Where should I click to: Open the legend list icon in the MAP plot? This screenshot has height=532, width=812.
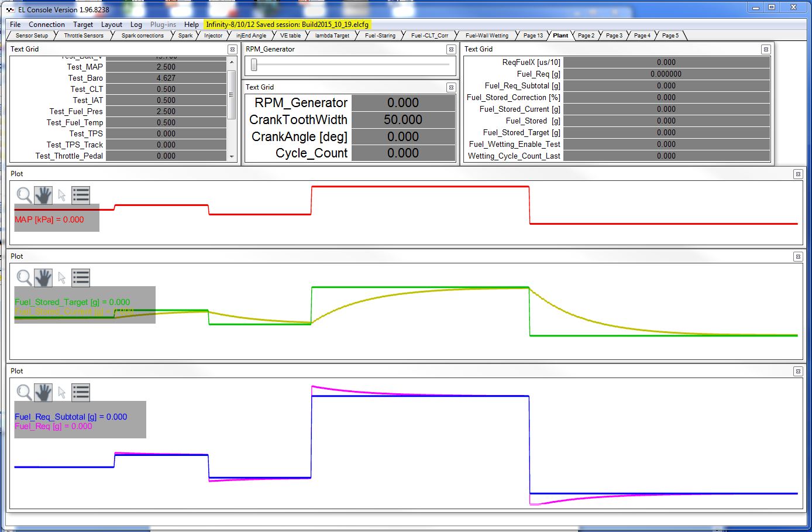(x=81, y=195)
